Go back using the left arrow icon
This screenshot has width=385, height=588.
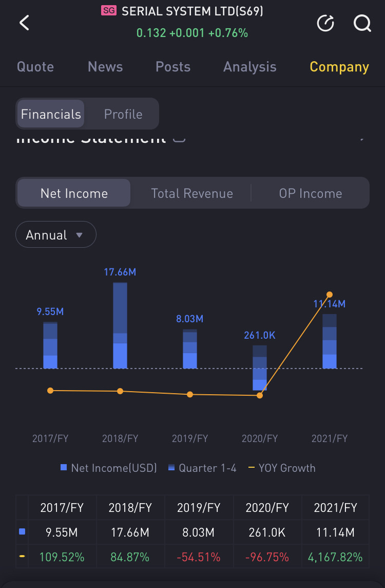click(x=24, y=23)
